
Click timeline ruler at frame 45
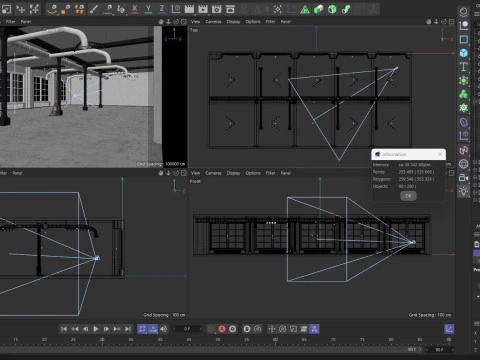coord(189,340)
